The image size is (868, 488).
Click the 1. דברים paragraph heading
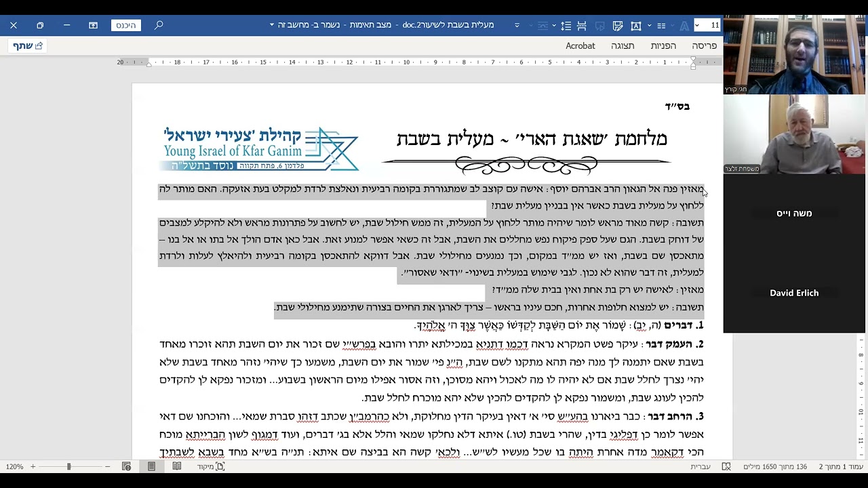click(x=684, y=325)
